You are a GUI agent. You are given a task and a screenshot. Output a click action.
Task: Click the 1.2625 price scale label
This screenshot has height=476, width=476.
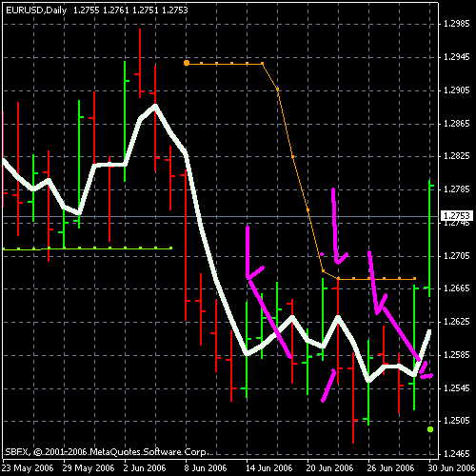coord(456,322)
